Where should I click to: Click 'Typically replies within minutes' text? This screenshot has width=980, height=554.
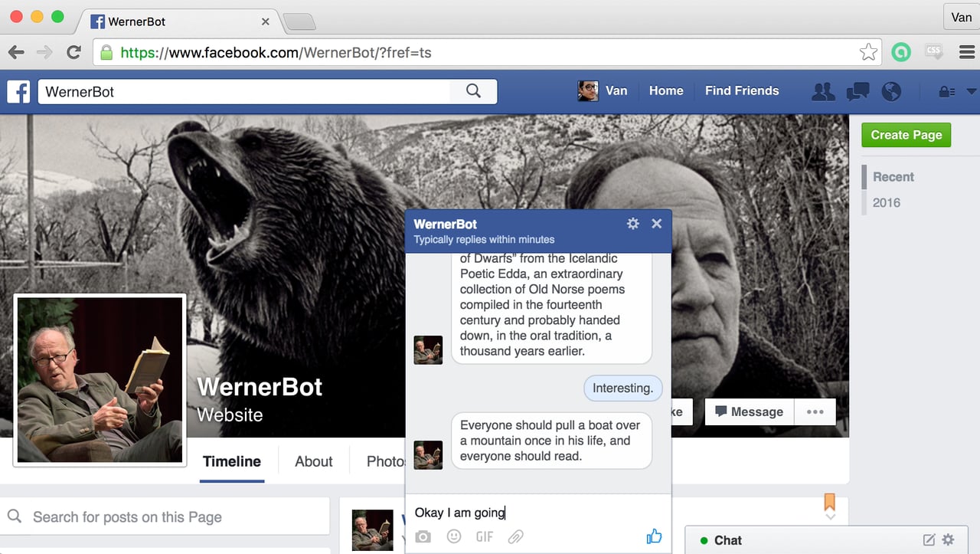(x=484, y=240)
